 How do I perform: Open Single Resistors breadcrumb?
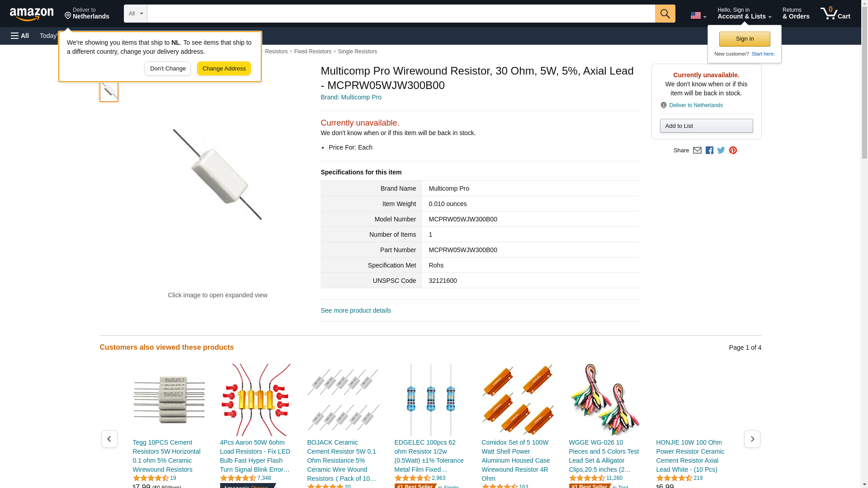pos(357,52)
